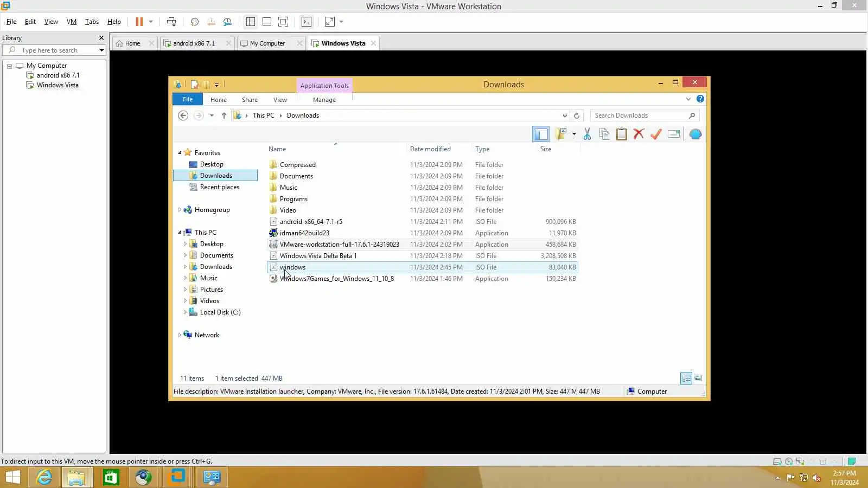Open the green message log icon in VMware
This screenshot has height=488, width=868.
[852, 461]
